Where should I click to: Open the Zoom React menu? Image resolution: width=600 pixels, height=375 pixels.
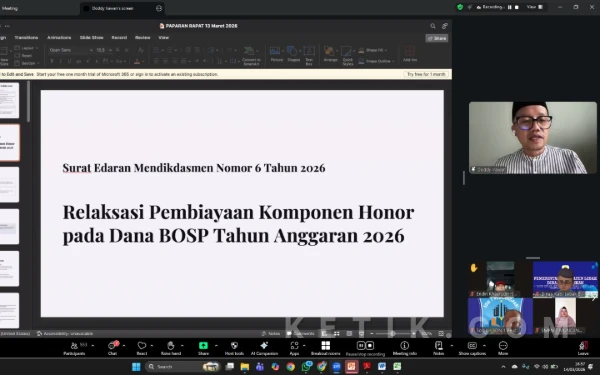point(142,348)
